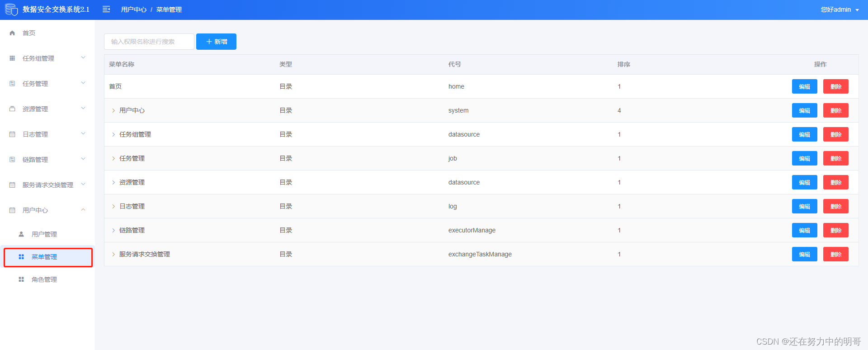Collapse 用户中心 sidebar submenu arrow

(83, 210)
